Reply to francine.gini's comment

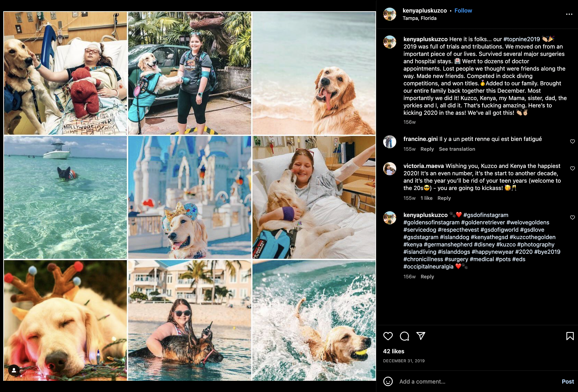[x=427, y=149]
